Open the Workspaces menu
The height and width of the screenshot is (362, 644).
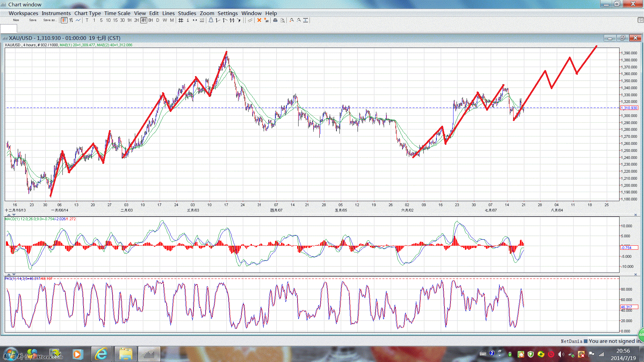tap(23, 13)
